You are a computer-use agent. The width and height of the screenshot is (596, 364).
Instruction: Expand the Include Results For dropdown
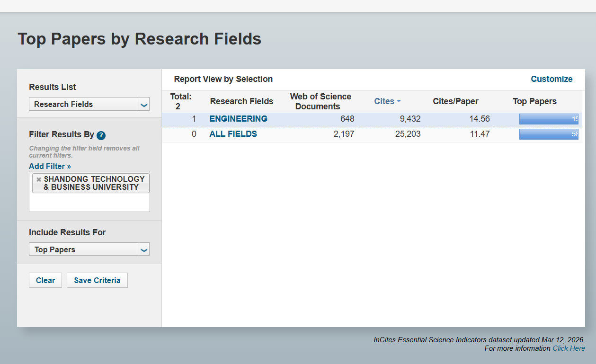coord(89,249)
